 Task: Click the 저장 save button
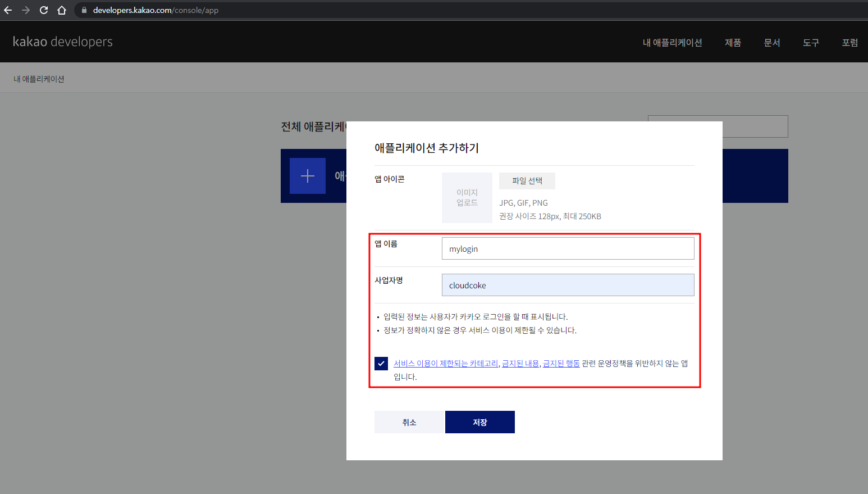pos(479,422)
